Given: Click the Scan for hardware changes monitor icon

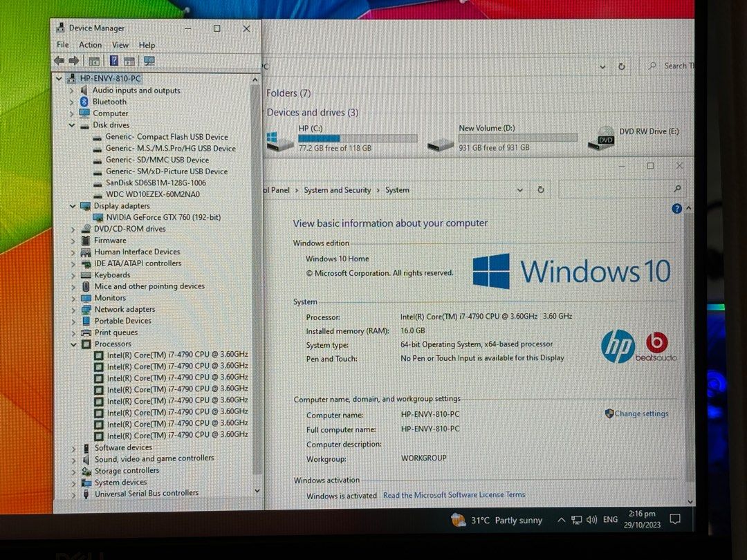Looking at the screenshot, I should tap(149, 61).
